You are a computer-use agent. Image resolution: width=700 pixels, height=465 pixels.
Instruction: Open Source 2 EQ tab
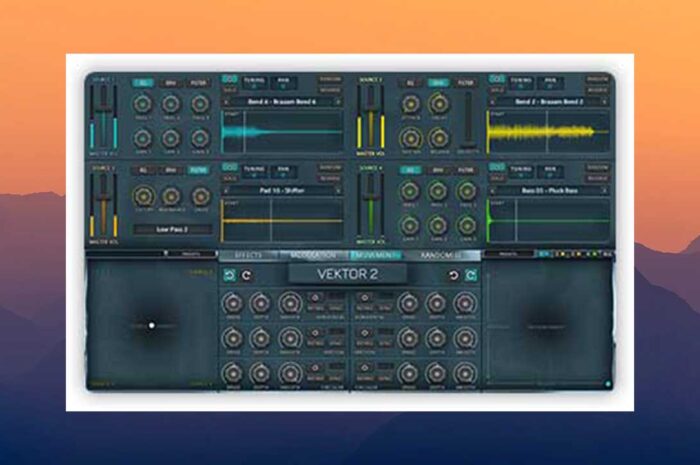(411, 83)
